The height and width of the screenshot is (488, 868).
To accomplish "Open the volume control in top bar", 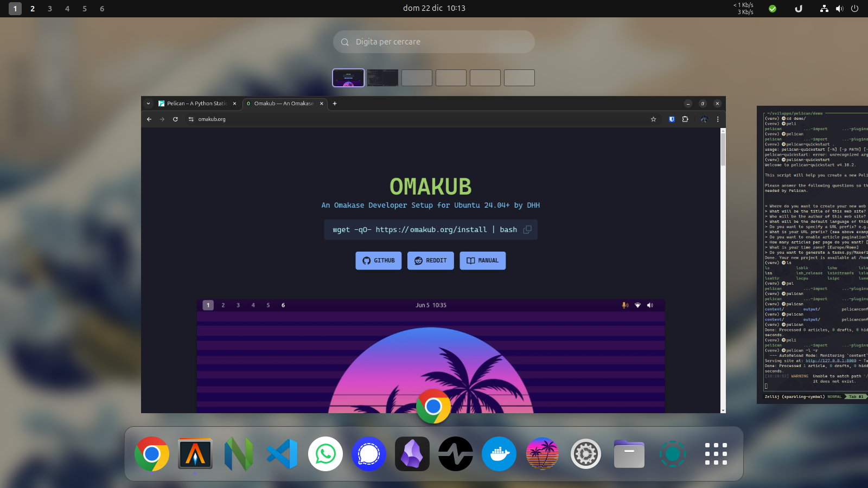I will coord(839,9).
